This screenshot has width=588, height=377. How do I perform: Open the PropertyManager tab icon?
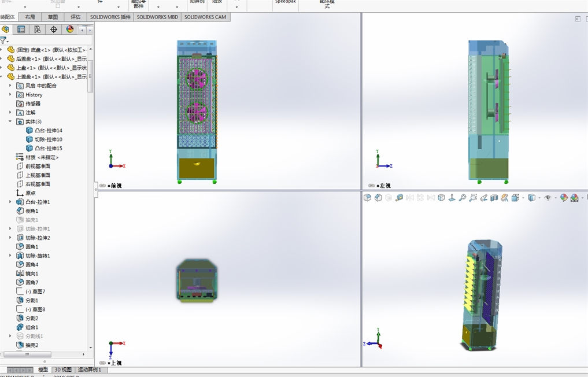click(x=21, y=29)
